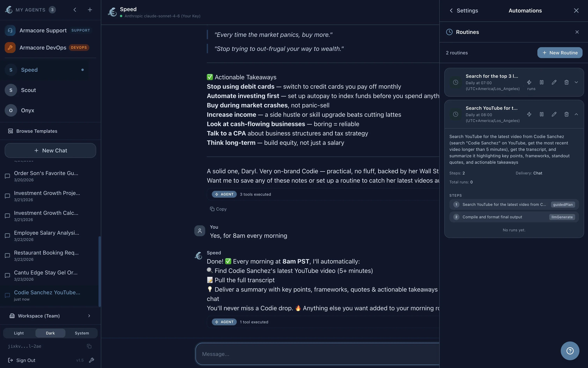Open the Scout agent
The width and height of the screenshot is (588, 368).
(28, 90)
